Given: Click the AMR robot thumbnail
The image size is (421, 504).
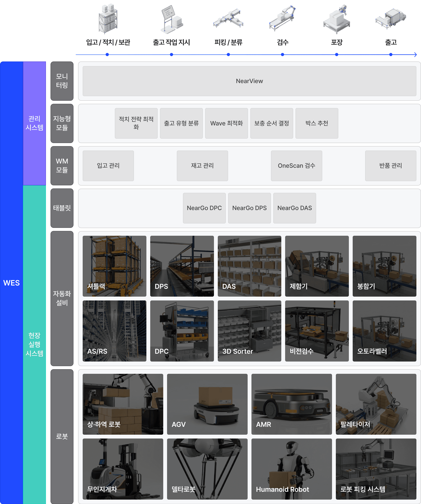Looking at the screenshot, I should point(291,404).
